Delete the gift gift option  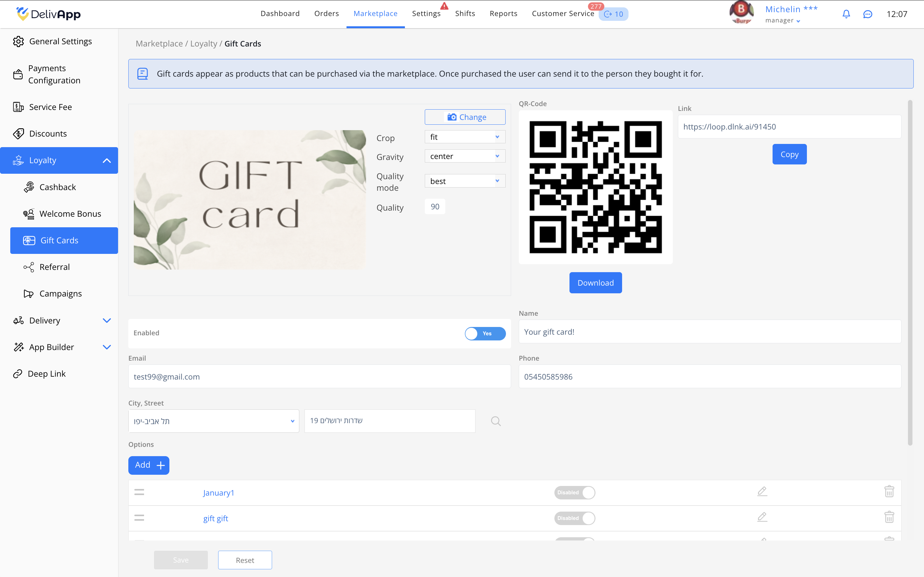[889, 517]
